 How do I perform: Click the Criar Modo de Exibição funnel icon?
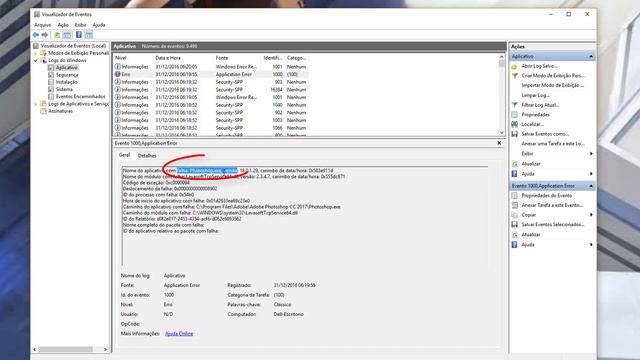pos(514,76)
